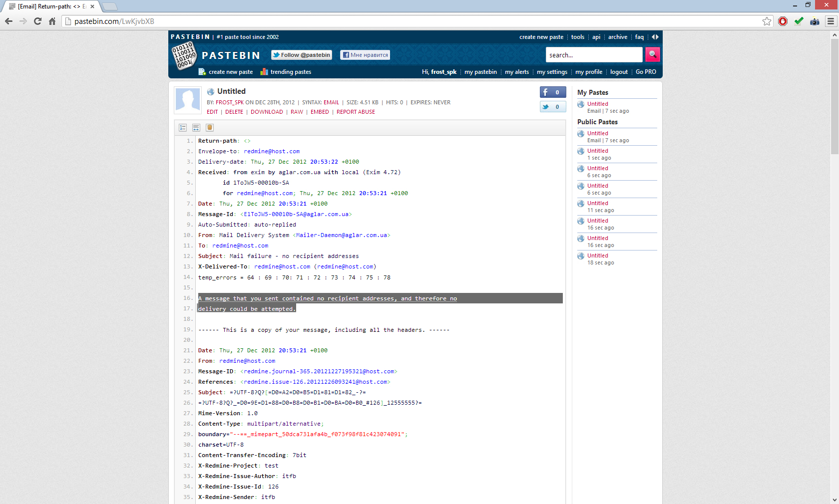Click highlighted line 16 message text
The height and width of the screenshot is (504, 839).
coord(328,298)
